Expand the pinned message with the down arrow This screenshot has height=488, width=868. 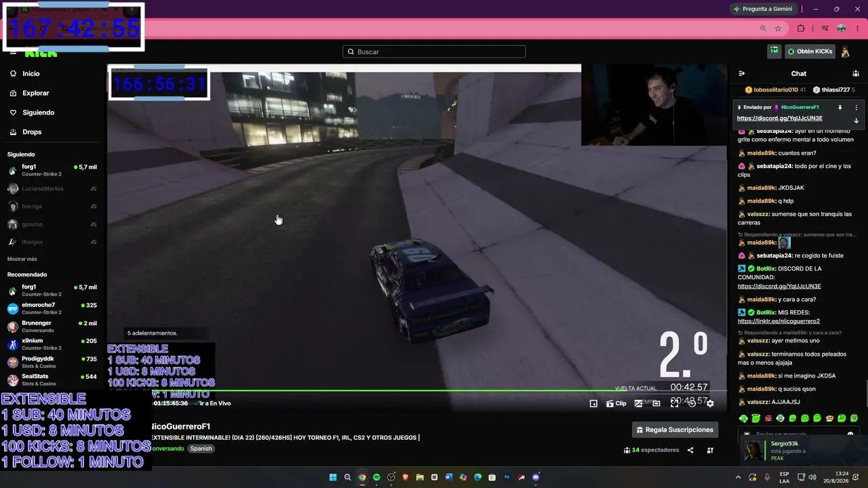point(856,121)
